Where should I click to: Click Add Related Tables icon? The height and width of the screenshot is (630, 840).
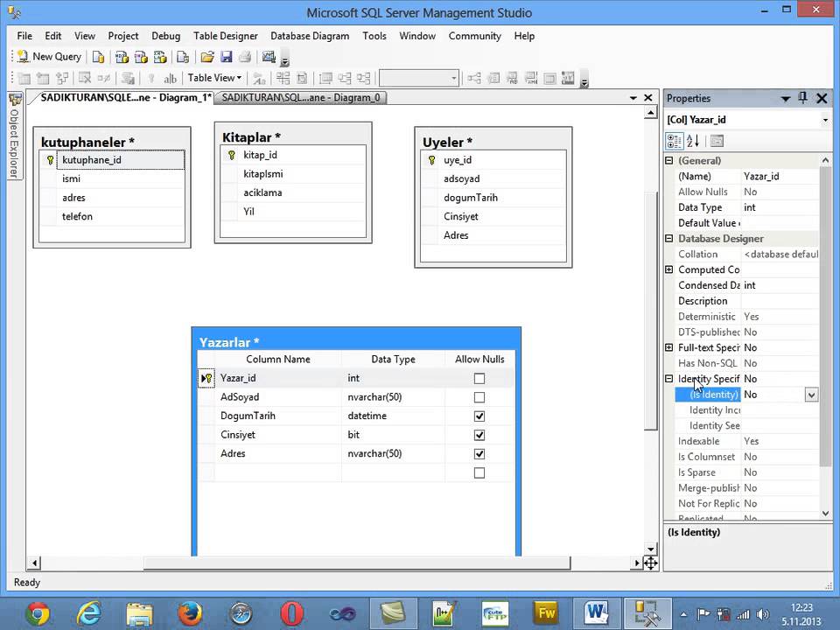(62, 78)
